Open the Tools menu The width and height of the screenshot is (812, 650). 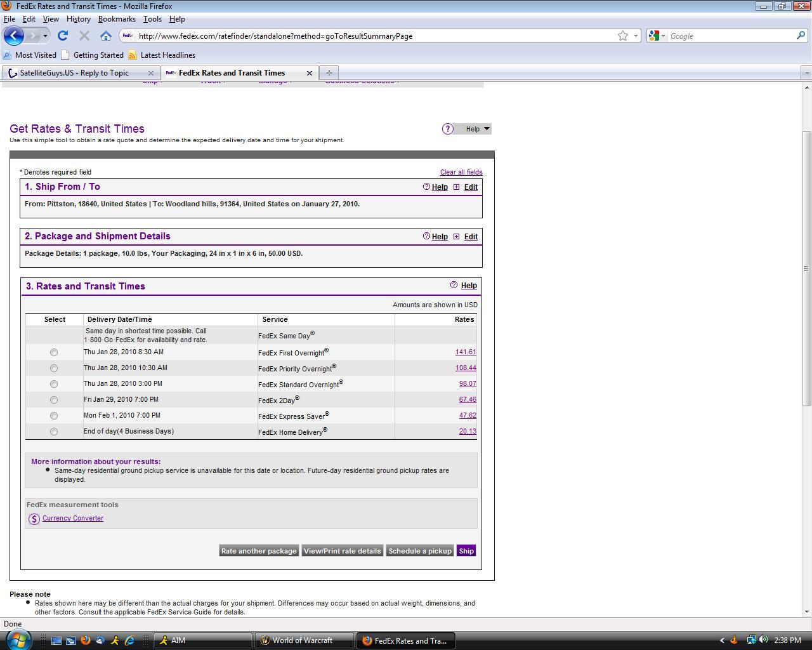tap(152, 19)
